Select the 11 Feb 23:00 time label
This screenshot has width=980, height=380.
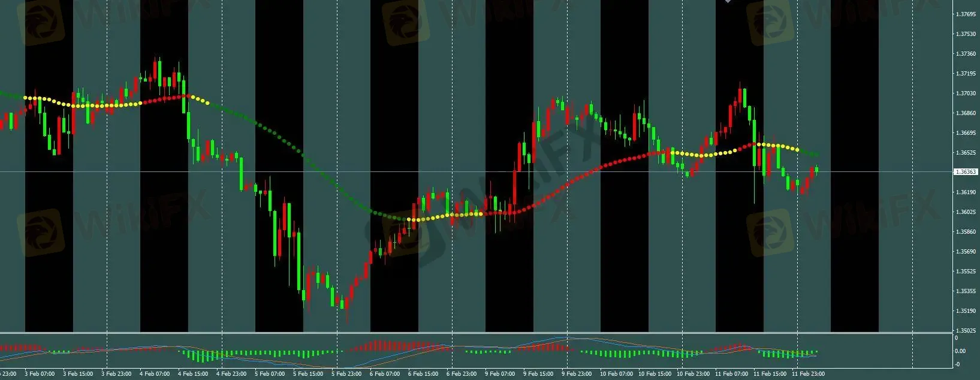click(807, 374)
